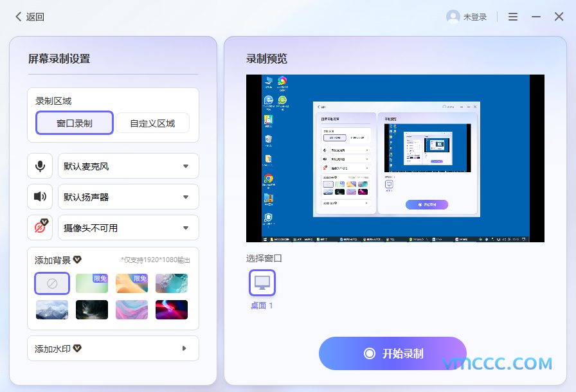Click the back arrow 返回
Viewport: 576px width, 392px height.
(30, 17)
